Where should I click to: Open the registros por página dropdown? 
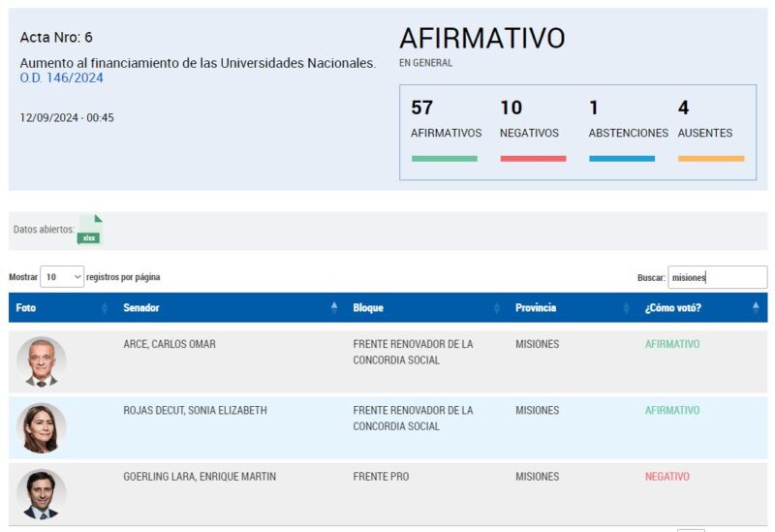[x=62, y=277]
